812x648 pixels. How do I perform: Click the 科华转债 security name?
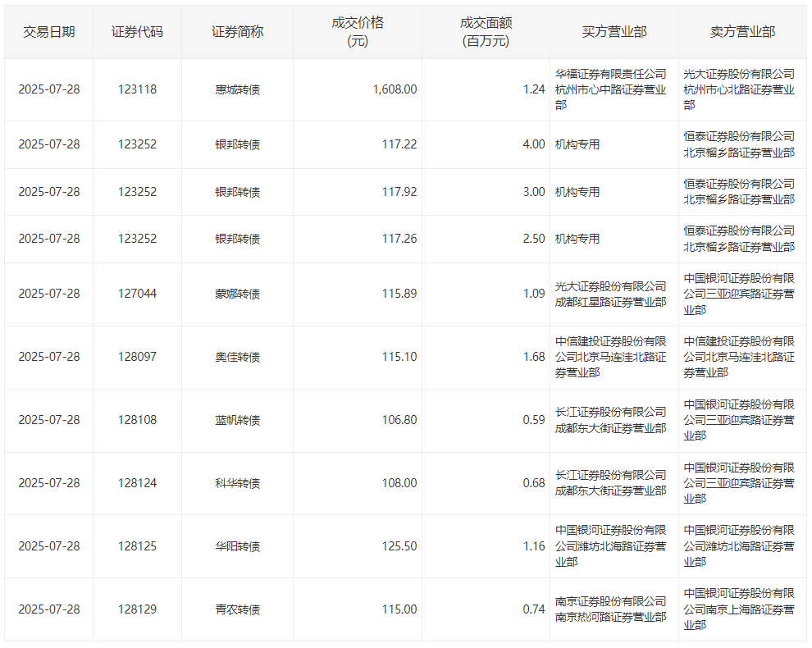pyautogui.click(x=237, y=483)
